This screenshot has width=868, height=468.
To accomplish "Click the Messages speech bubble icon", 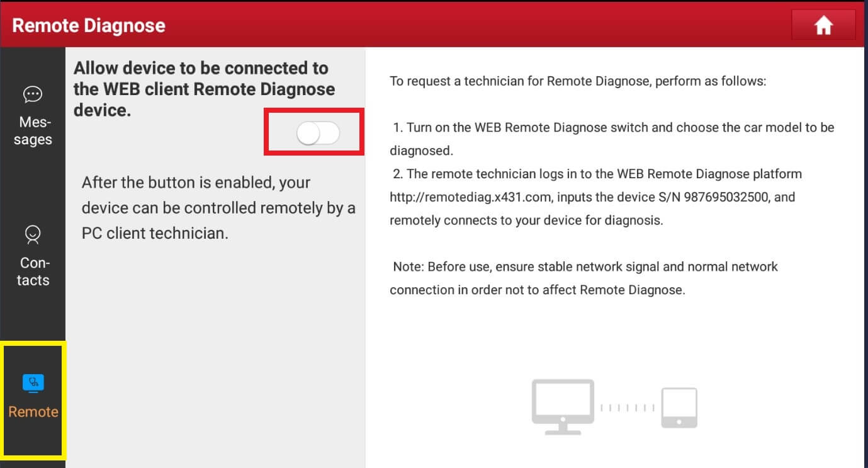I will pyautogui.click(x=32, y=94).
